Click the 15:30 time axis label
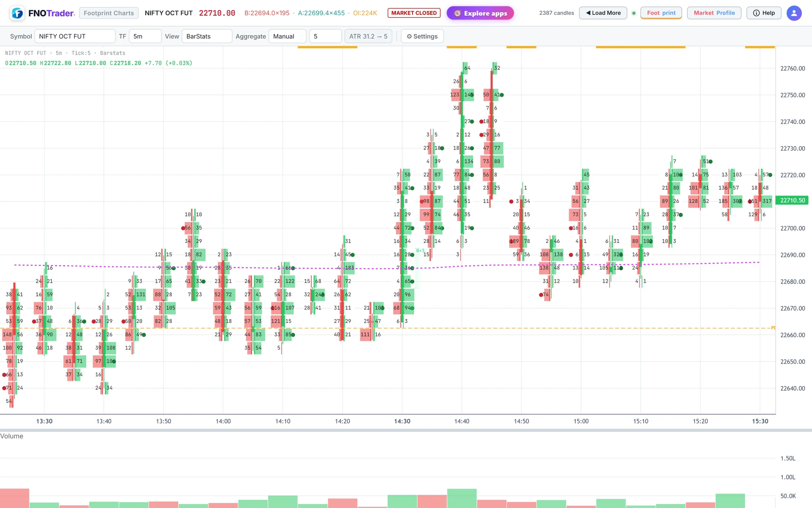Viewport: 812px width, 508px height. (x=760, y=421)
